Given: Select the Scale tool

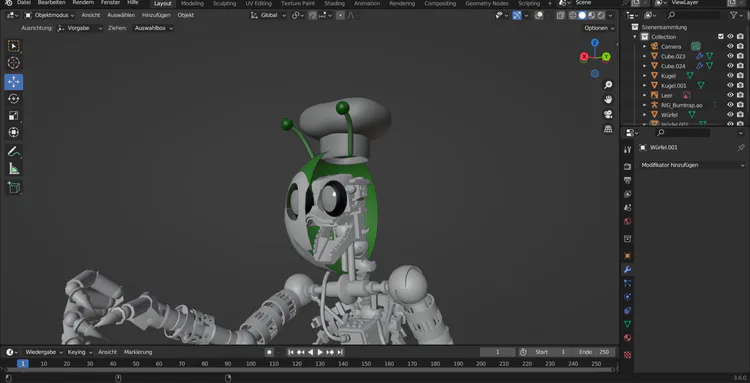Looking at the screenshot, I should [13, 115].
